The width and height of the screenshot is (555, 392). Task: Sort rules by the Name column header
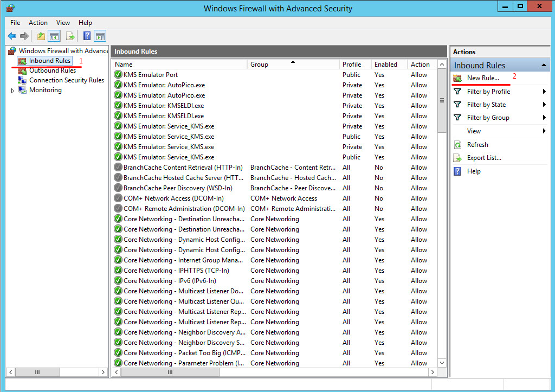tap(180, 65)
